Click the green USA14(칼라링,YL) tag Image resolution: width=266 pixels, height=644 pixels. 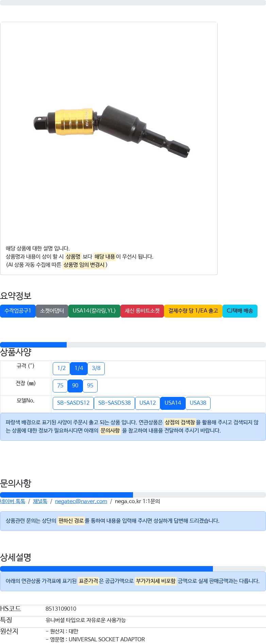click(x=94, y=311)
